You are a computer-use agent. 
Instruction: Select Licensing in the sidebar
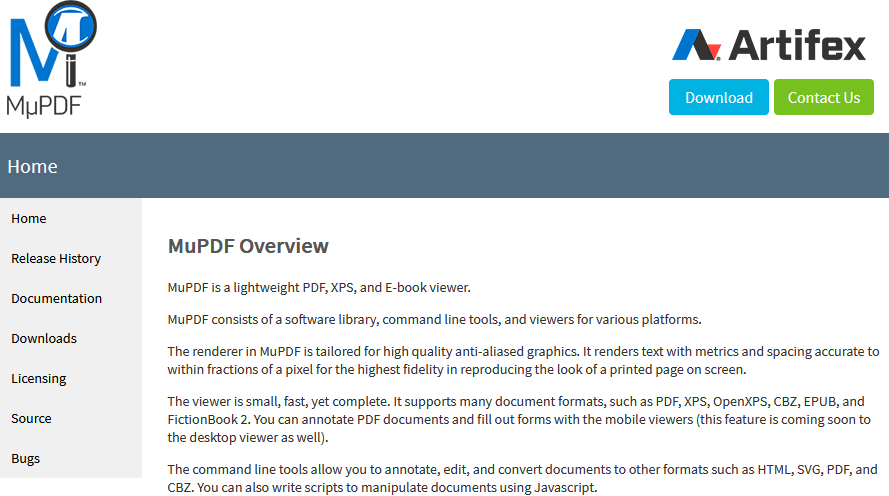coord(39,378)
